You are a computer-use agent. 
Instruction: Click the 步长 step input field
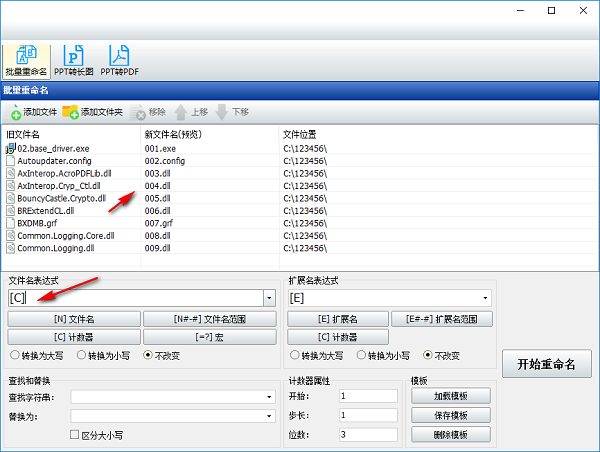pos(368,416)
